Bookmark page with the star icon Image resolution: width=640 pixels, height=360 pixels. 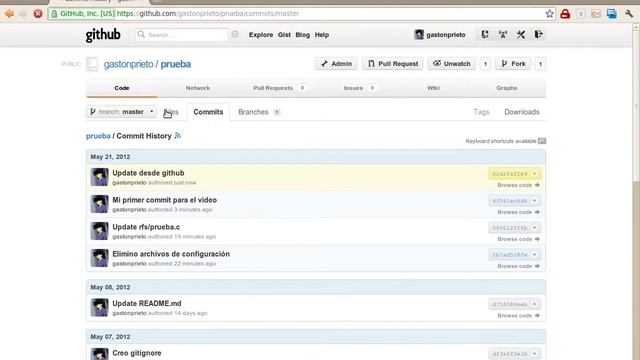[550, 13]
